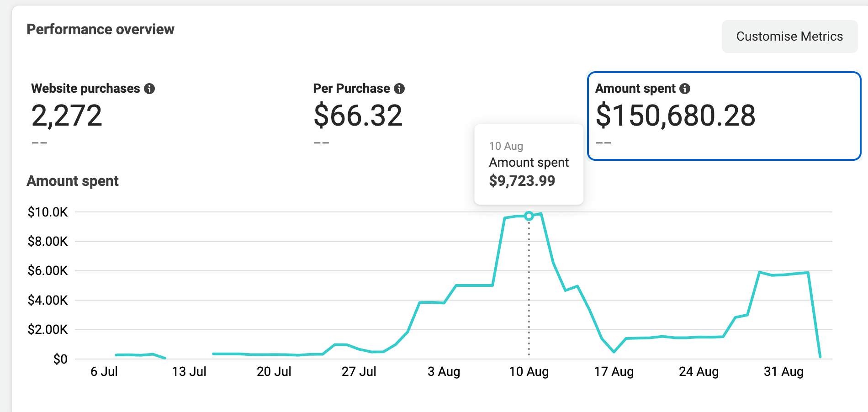Click the highlighted 10 Aug data point marker
Image resolution: width=868 pixels, height=412 pixels.
point(529,216)
